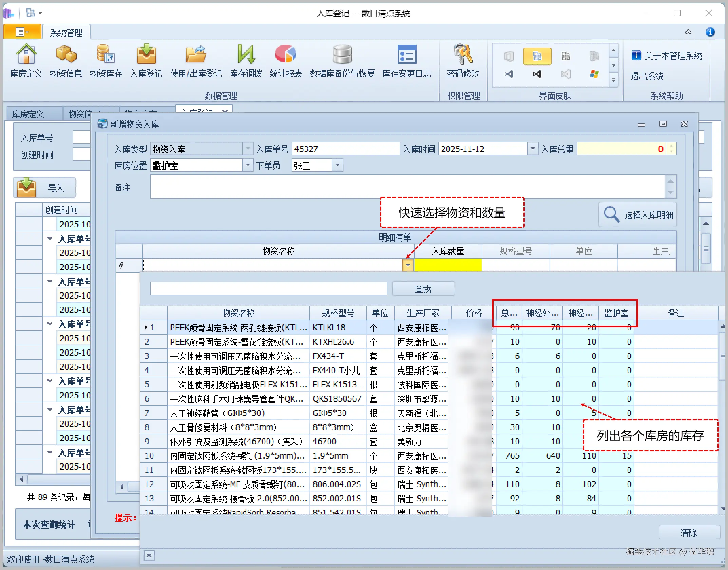Click the 使用/出库登记 folder icon
Screen dimensions: 728x570
tap(196, 55)
